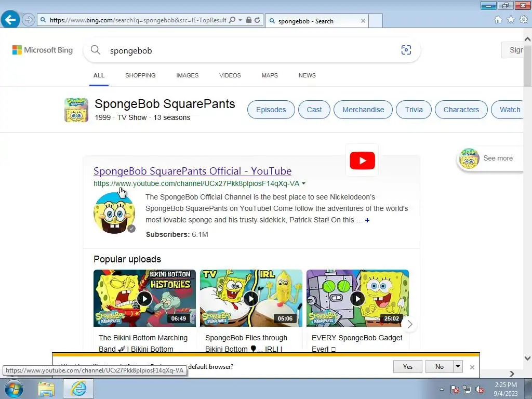The width and height of the screenshot is (532, 399).
Task: Open visual search camera icon
Action: pos(406,50)
